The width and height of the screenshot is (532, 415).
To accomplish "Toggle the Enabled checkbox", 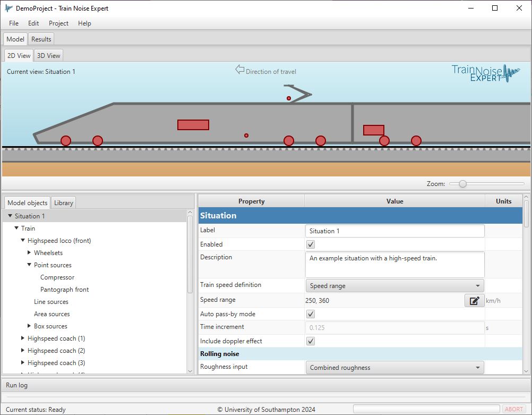I will 311,244.
